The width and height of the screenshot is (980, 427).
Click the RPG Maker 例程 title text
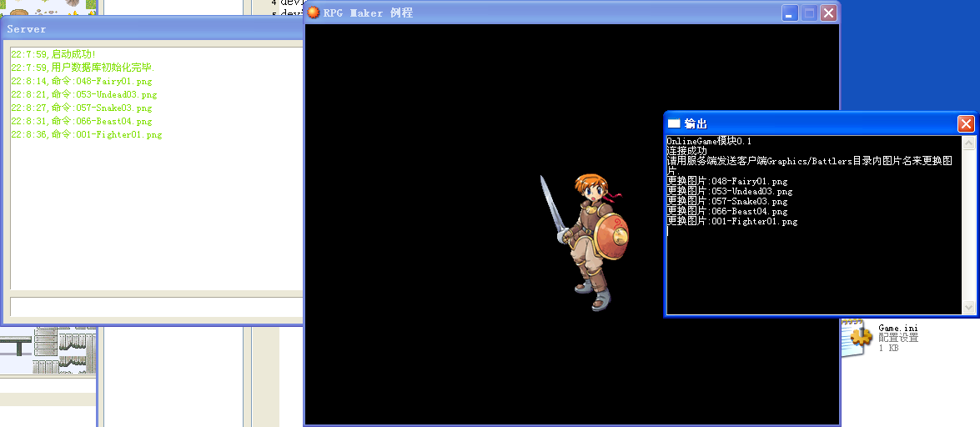tap(368, 13)
